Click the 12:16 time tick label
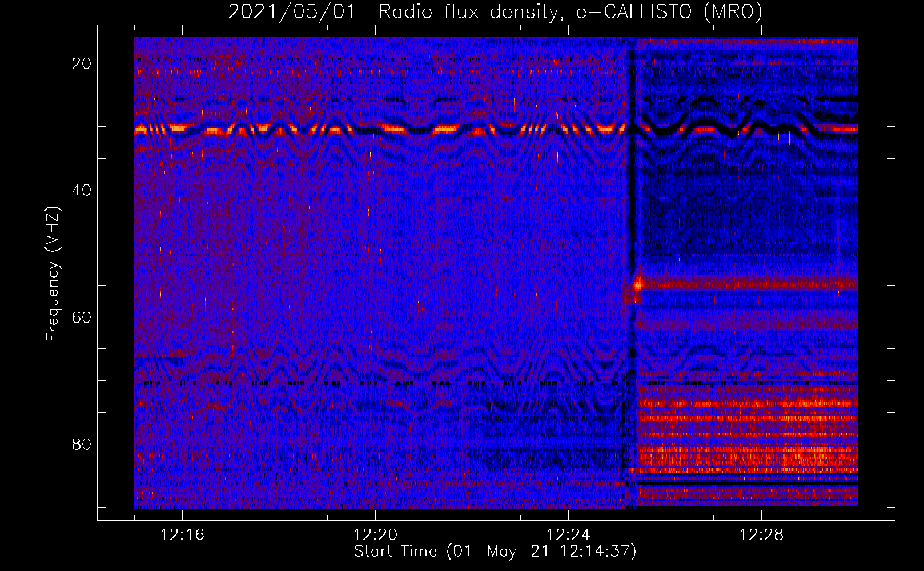The height and width of the screenshot is (571, 924). click(x=182, y=535)
